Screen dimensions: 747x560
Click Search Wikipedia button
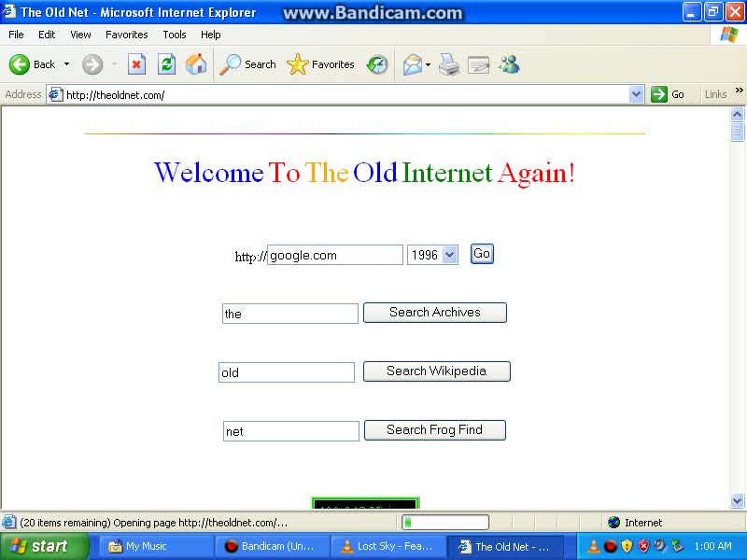(x=436, y=371)
